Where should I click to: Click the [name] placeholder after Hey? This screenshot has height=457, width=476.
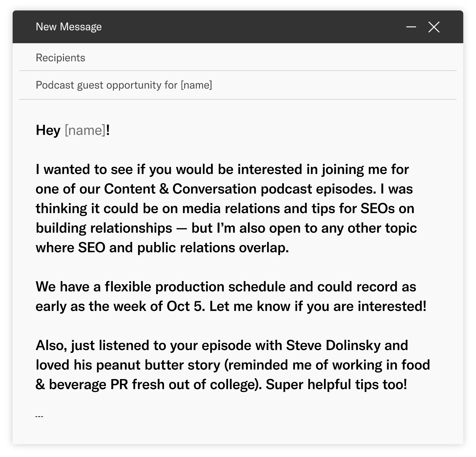[x=85, y=130]
